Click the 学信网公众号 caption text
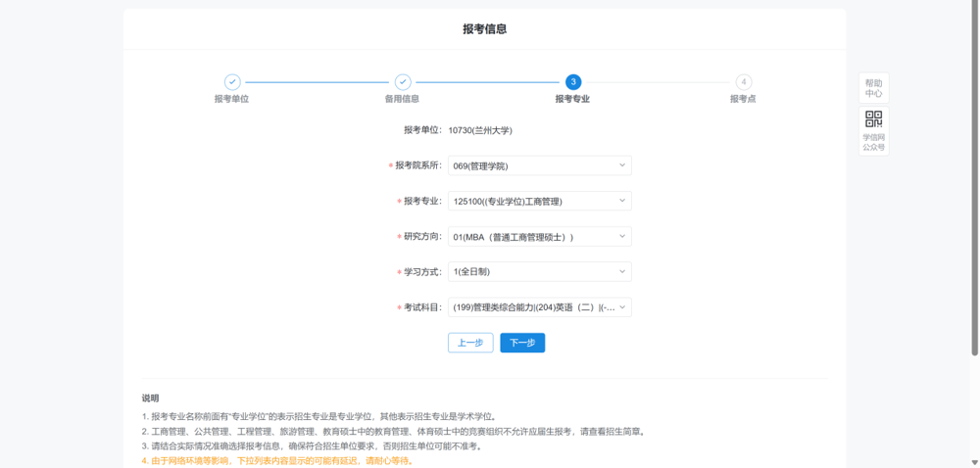 (x=874, y=142)
